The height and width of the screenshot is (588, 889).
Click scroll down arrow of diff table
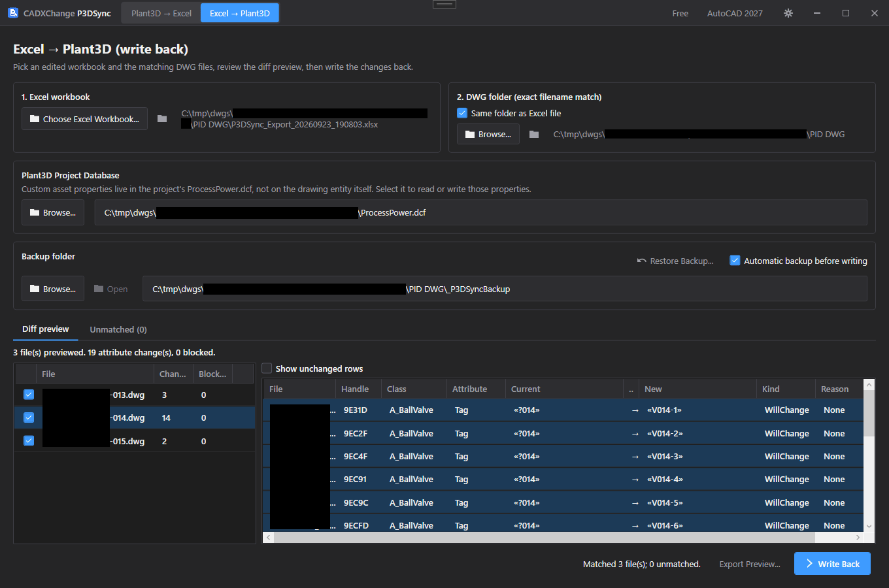point(869,526)
